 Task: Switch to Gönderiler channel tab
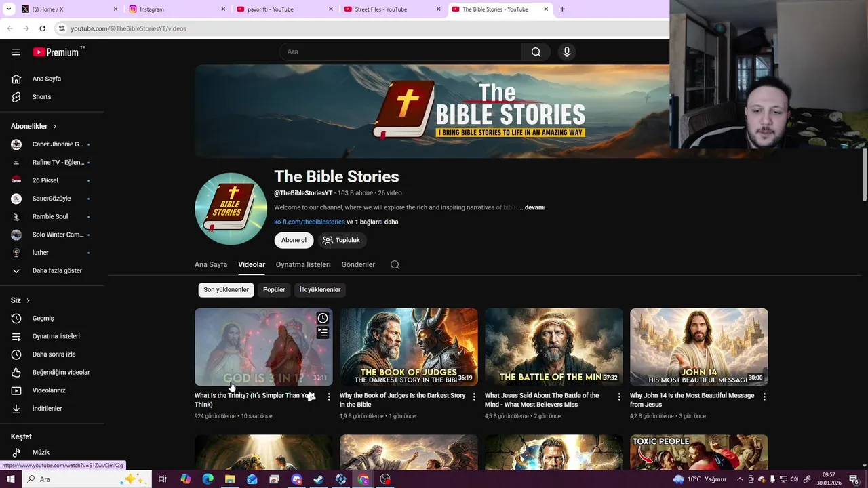[x=358, y=265]
